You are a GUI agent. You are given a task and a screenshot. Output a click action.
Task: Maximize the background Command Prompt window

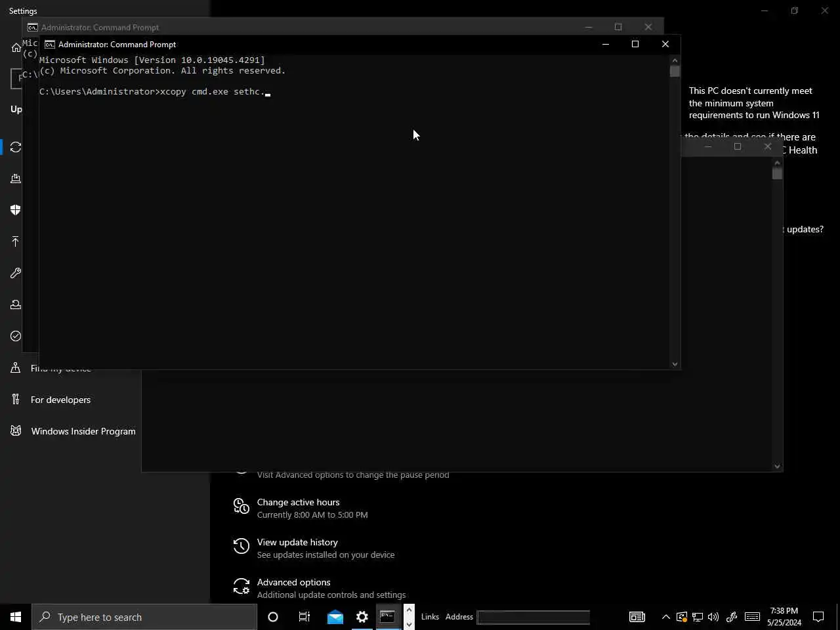tap(618, 27)
